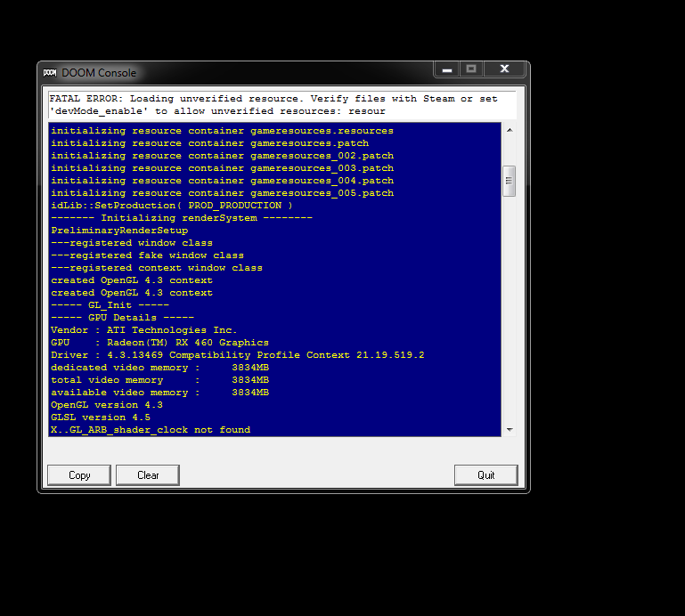Screen dimensions: 685x616
Task: Click the '----- GPU Details -----' line
Action: pyautogui.click(x=122, y=318)
